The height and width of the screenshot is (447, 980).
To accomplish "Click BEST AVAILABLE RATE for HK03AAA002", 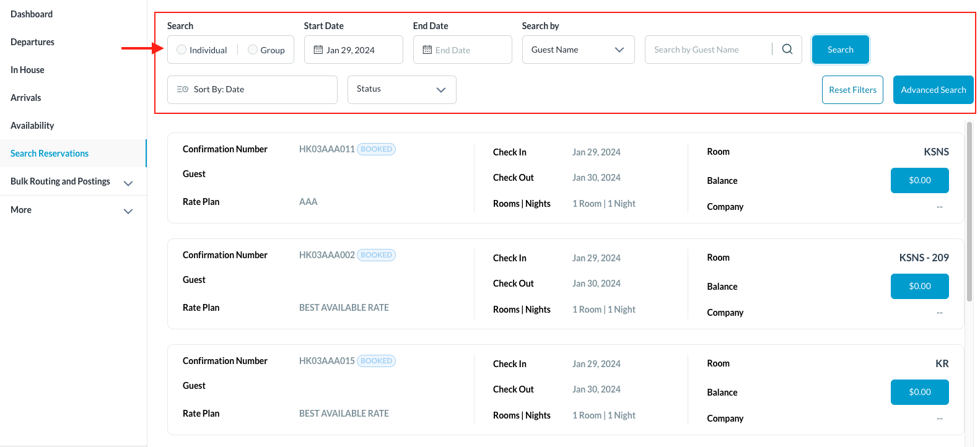I will click(344, 308).
